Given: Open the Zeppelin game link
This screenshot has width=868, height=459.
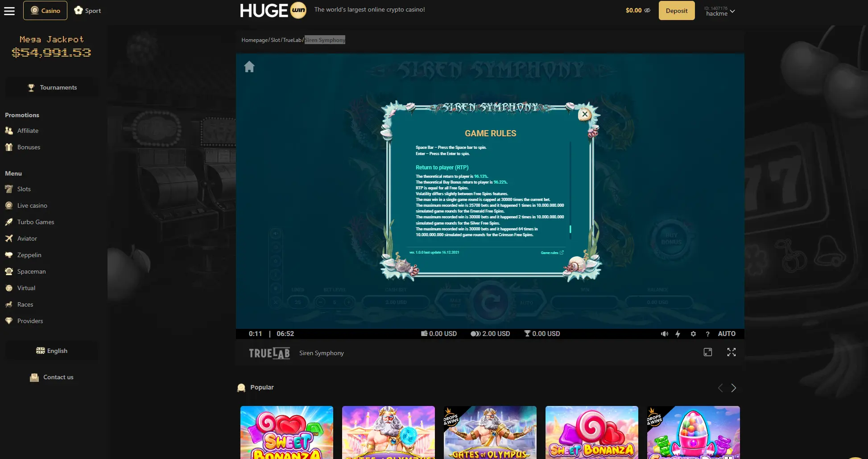Looking at the screenshot, I should tap(29, 255).
